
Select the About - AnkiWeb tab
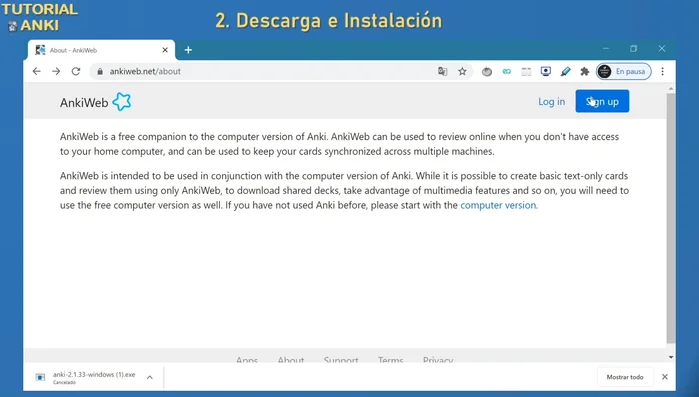click(101, 50)
